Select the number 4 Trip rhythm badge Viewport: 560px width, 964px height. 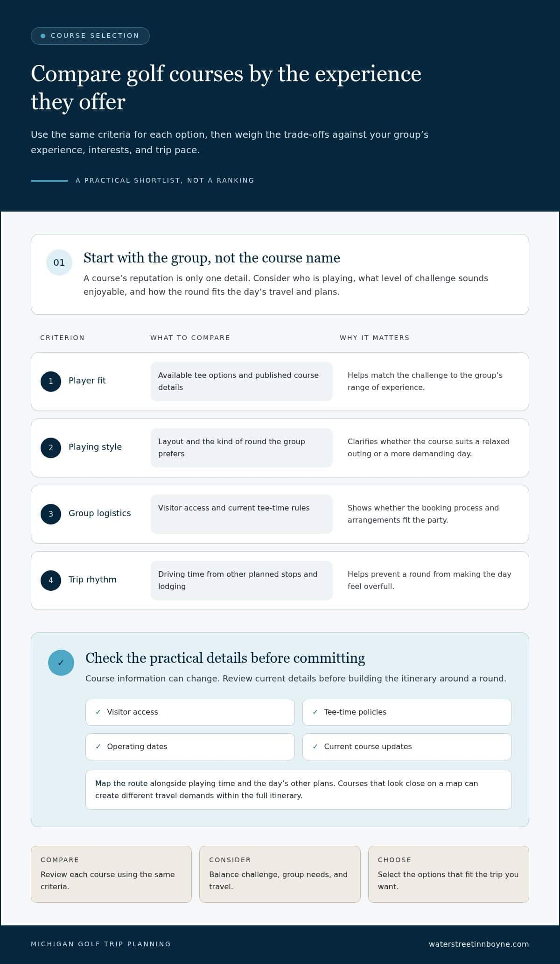tap(51, 581)
